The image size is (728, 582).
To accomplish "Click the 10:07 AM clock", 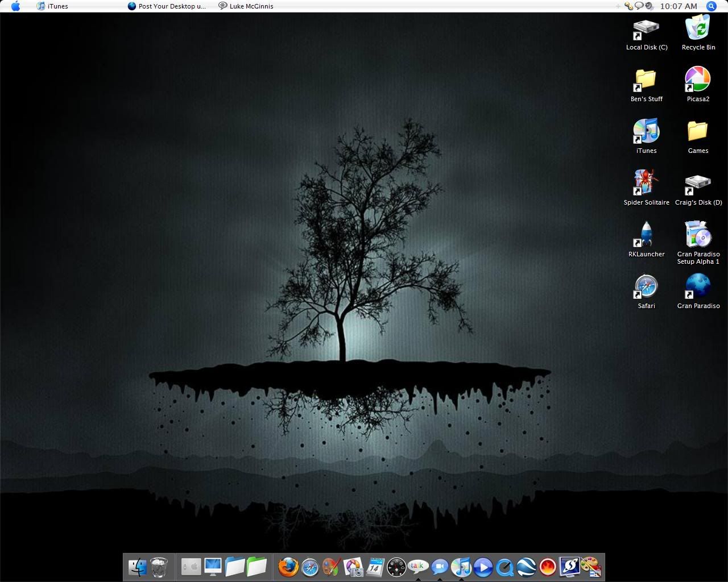I will 679,6.
